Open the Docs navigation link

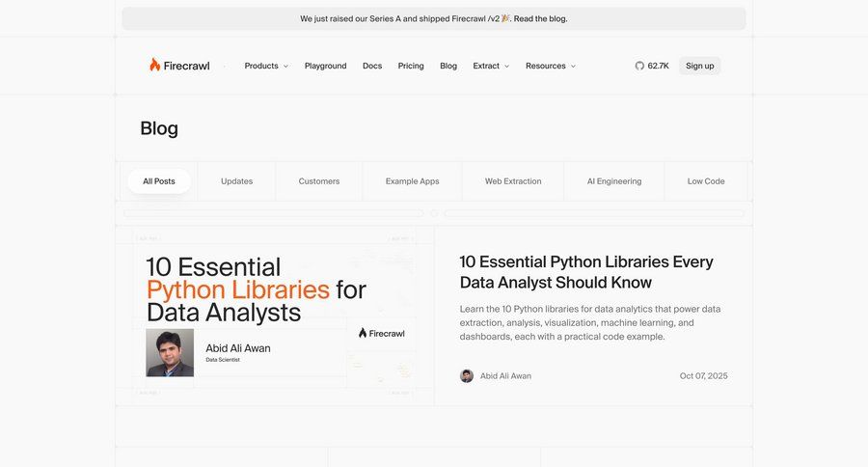(x=372, y=66)
